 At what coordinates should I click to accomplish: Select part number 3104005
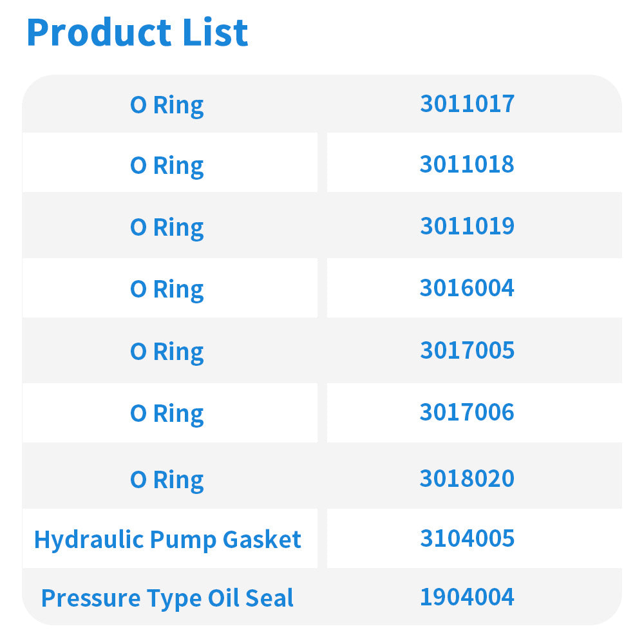pos(467,538)
